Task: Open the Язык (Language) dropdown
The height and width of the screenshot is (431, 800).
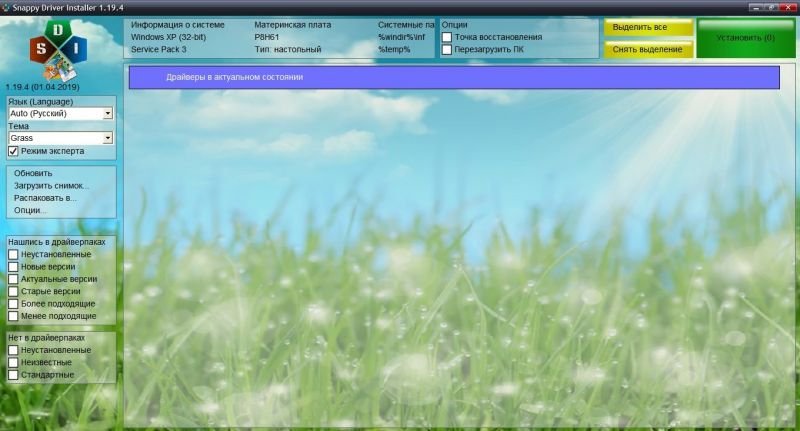Action: click(x=60, y=114)
